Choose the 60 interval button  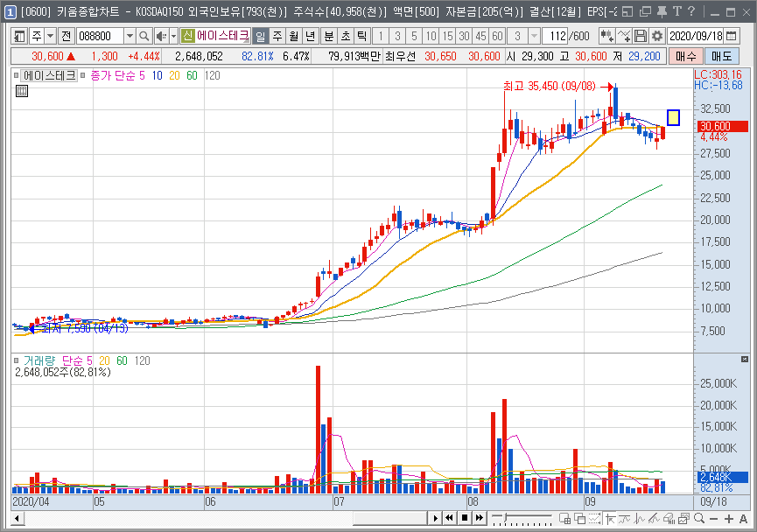pyautogui.click(x=497, y=36)
